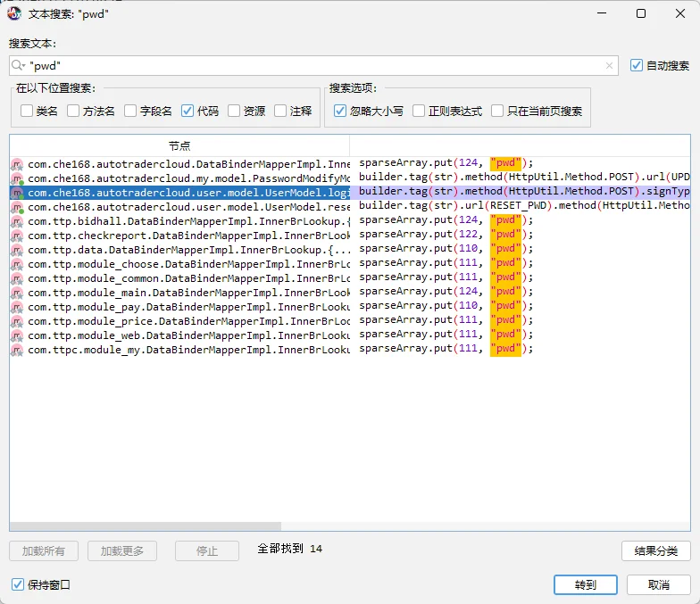Image resolution: width=700 pixels, height=604 pixels.
Task: Click the search magnifier icon in text field
Action: (x=18, y=66)
